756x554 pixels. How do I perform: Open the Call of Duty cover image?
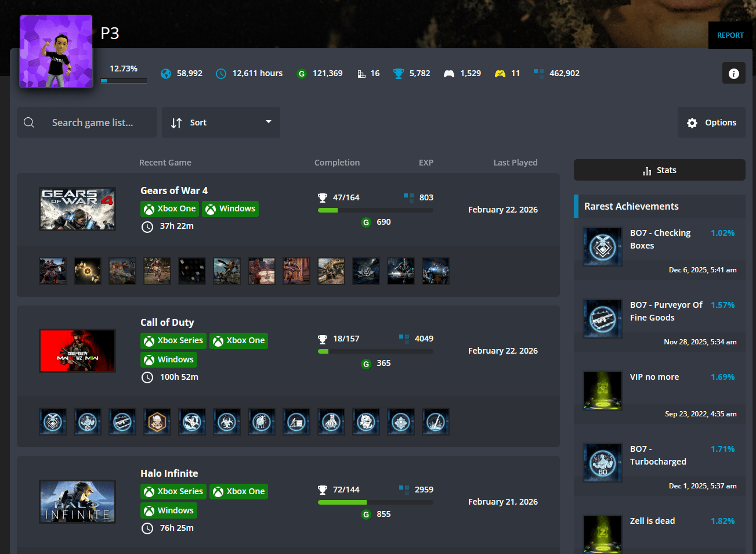pos(77,351)
